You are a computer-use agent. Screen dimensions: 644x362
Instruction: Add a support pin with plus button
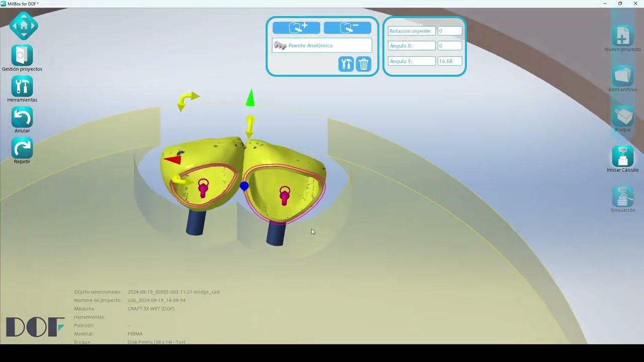(x=296, y=28)
